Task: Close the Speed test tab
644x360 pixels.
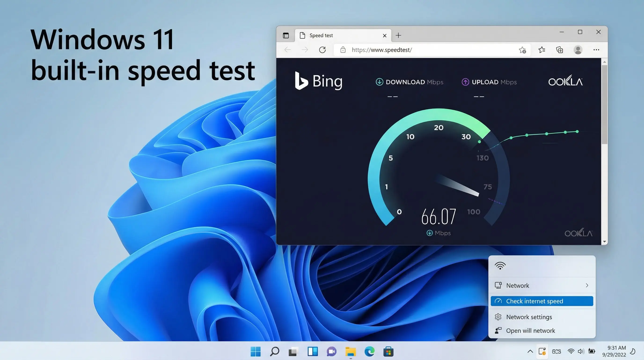Action: tap(384, 36)
